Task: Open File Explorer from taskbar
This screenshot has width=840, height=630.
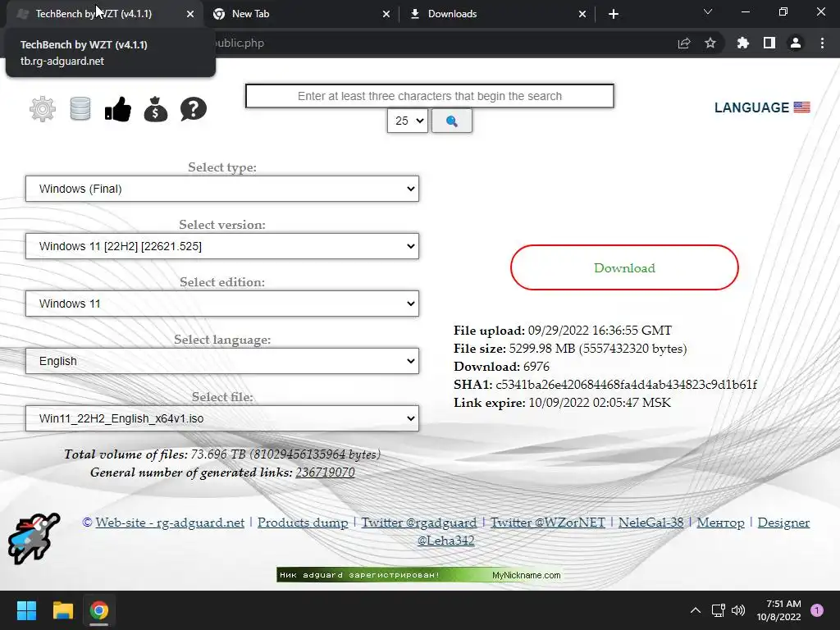Action: tap(62, 610)
